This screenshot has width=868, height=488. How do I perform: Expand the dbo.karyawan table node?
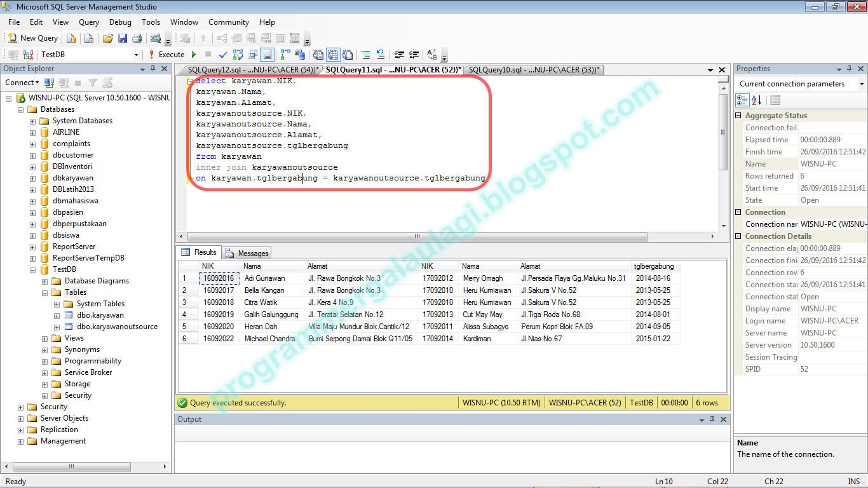pyautogui.click(x=55, y=315)
